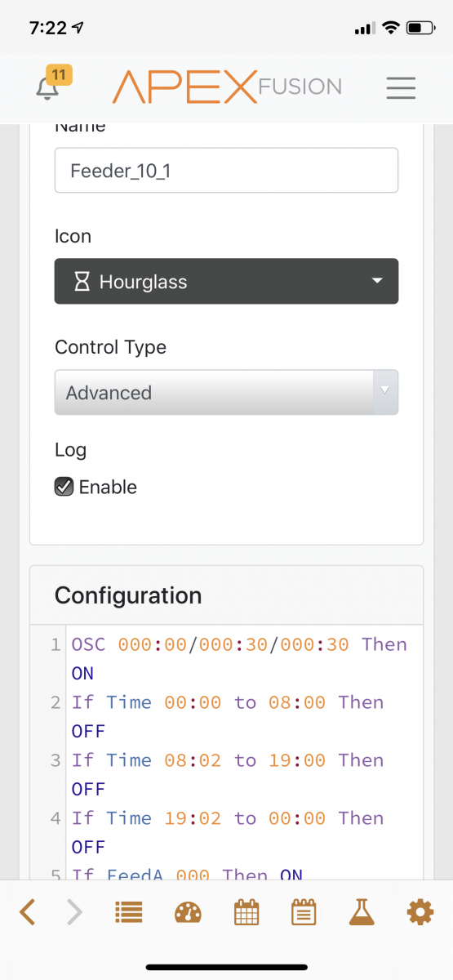Image resolution: width=453 pixels, height=980 pixels.
Task: Open the settings gear icon
Action: [420, 911]
